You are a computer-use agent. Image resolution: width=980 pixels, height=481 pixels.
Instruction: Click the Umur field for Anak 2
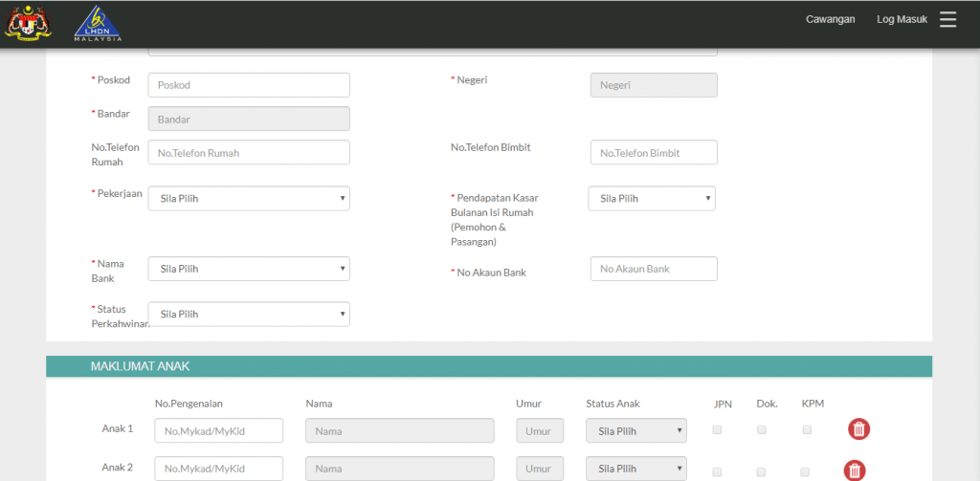pos(540,469)
